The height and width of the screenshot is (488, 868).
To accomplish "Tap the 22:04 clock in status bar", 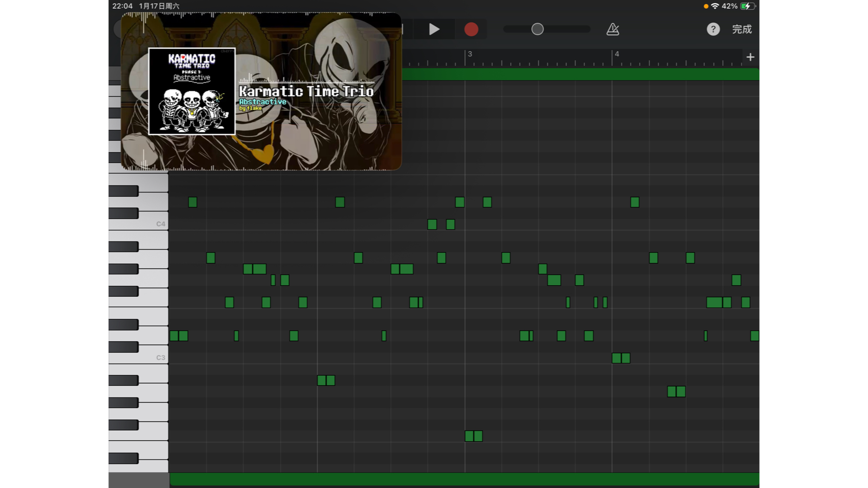I will click(x=123, y=6).
